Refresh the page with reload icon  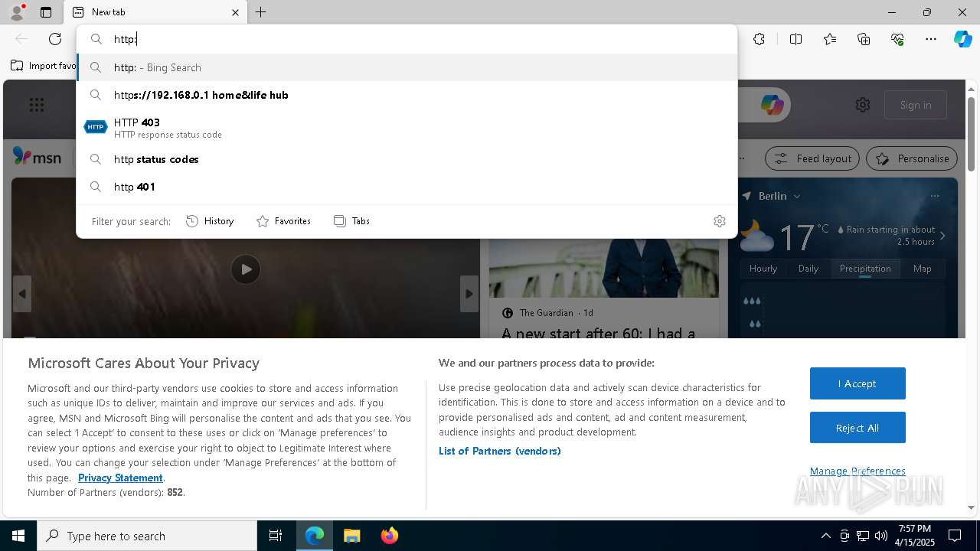coord(55,39)
